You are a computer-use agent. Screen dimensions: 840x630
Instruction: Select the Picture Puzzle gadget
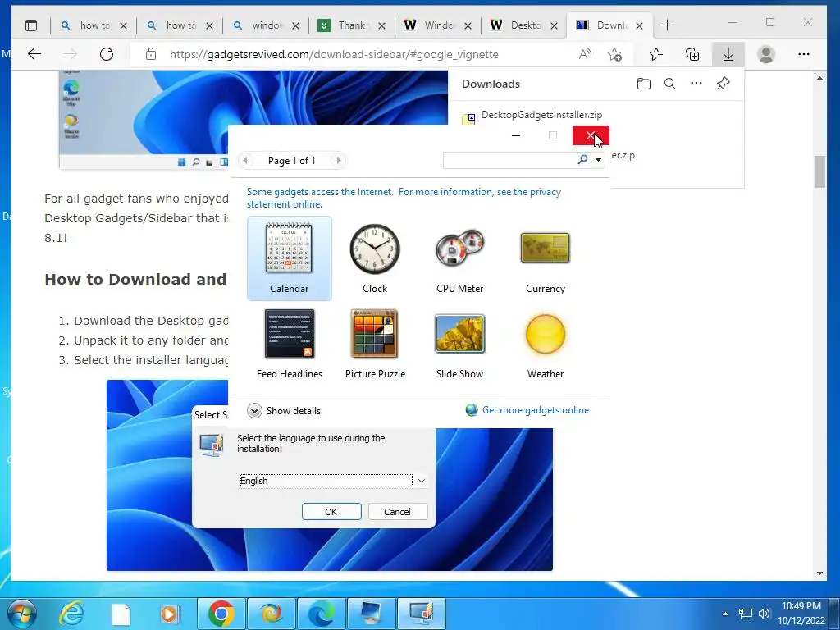tap(374, 344)
